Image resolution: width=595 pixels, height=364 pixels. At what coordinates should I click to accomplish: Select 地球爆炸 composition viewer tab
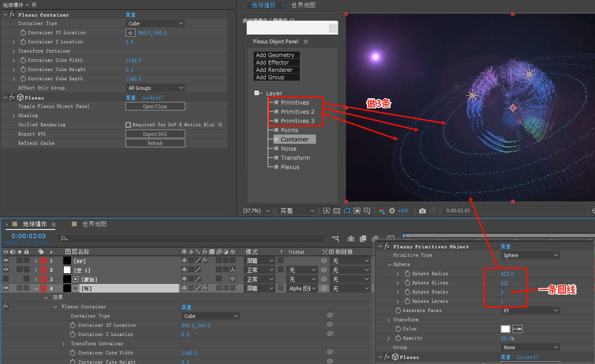coord(263,5)
